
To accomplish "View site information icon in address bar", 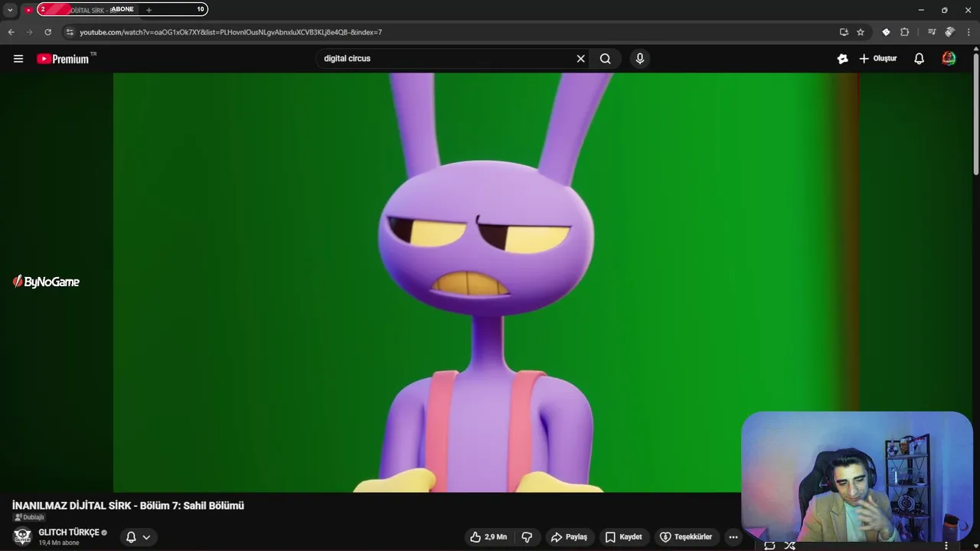I will coord(69,32).
